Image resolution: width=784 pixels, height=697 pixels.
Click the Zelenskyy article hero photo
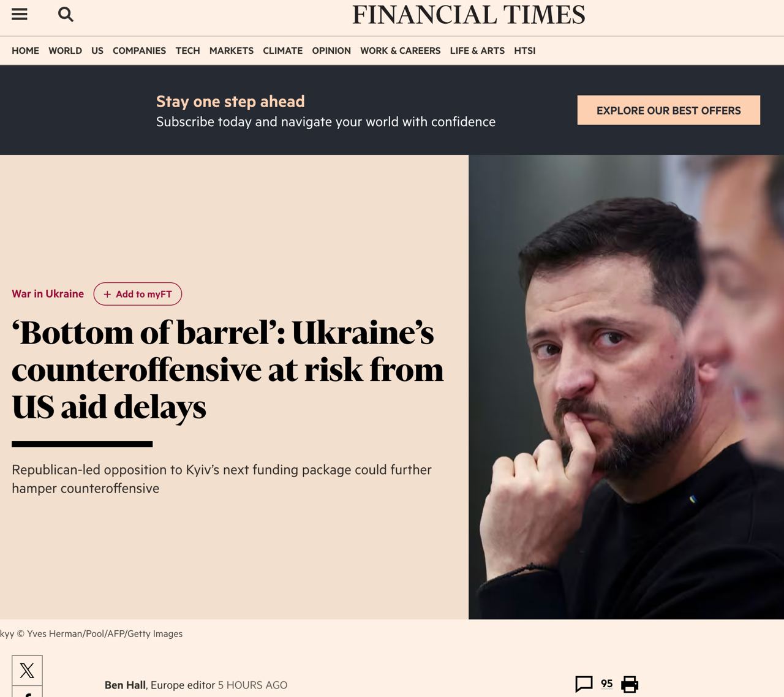coord(626,387)
